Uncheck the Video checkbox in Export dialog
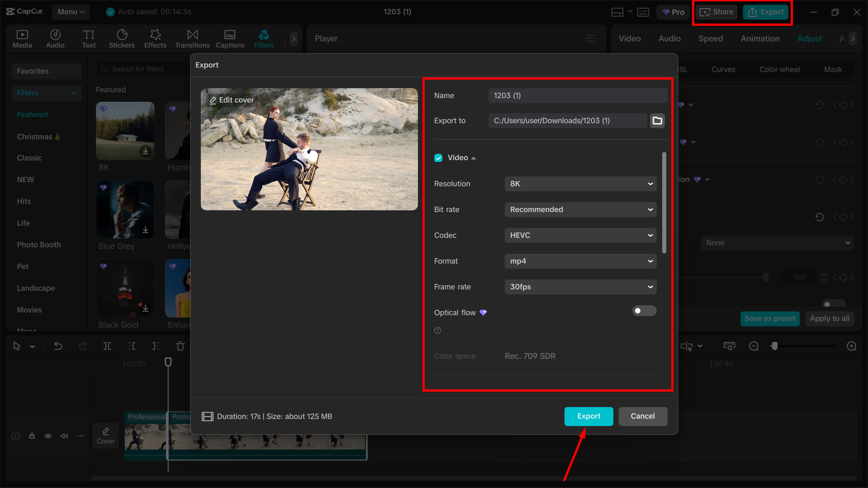Image resolution: width=868 pixels, height=488 pixels. click(x=438, y=157)
